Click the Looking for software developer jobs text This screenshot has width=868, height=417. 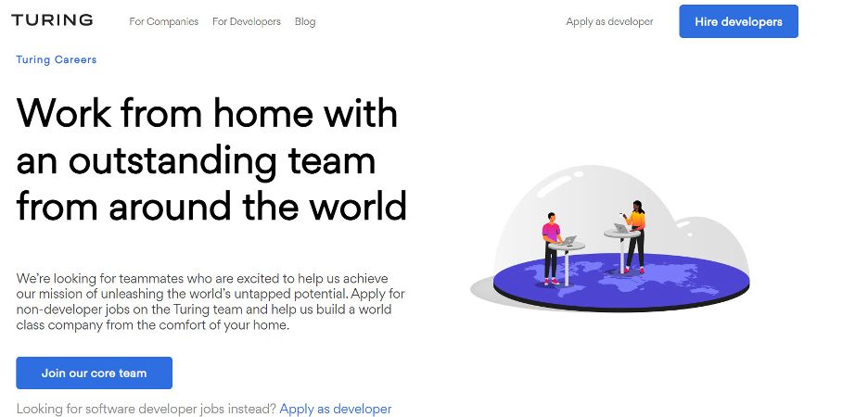point(146,409)
